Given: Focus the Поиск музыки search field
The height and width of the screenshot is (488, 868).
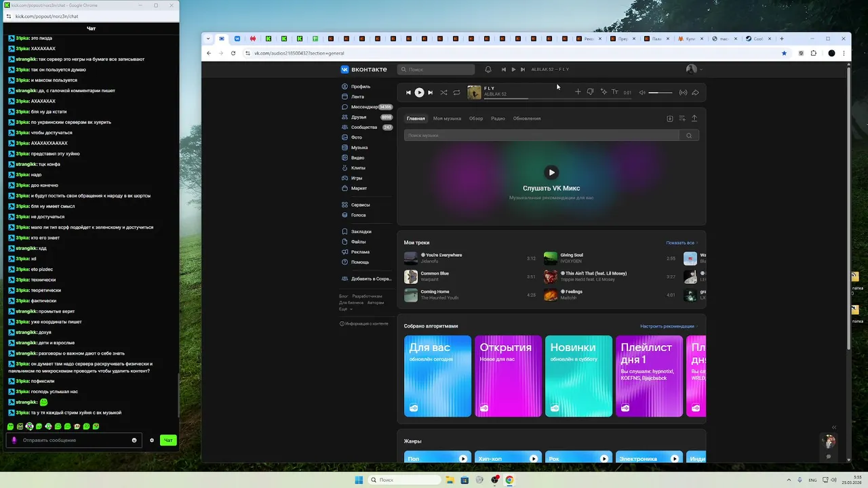Looking at the screenshot, I should 541,136.
